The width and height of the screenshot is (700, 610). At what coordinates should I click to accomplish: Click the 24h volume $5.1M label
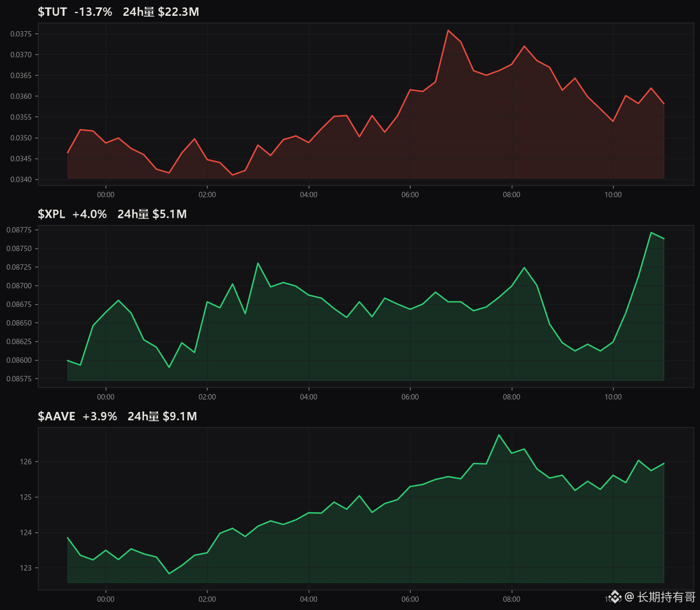[x=152, y=214]
